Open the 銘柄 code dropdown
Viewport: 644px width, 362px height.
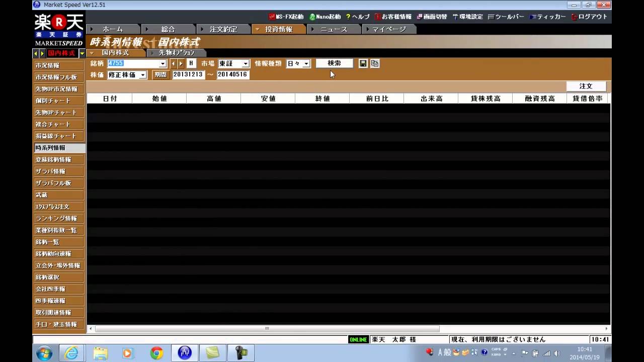pos(163,64)
